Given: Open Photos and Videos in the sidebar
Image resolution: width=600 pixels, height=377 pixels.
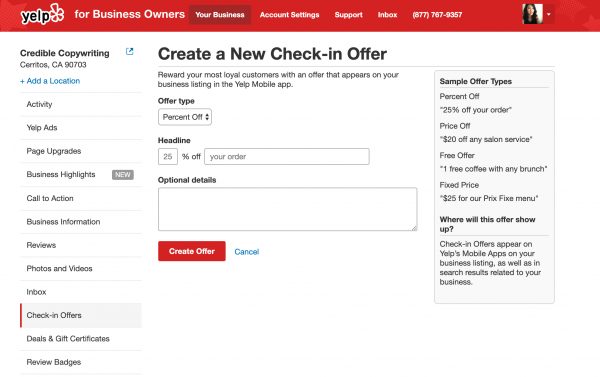Looking at the screenshot, I should pos(81,268).
